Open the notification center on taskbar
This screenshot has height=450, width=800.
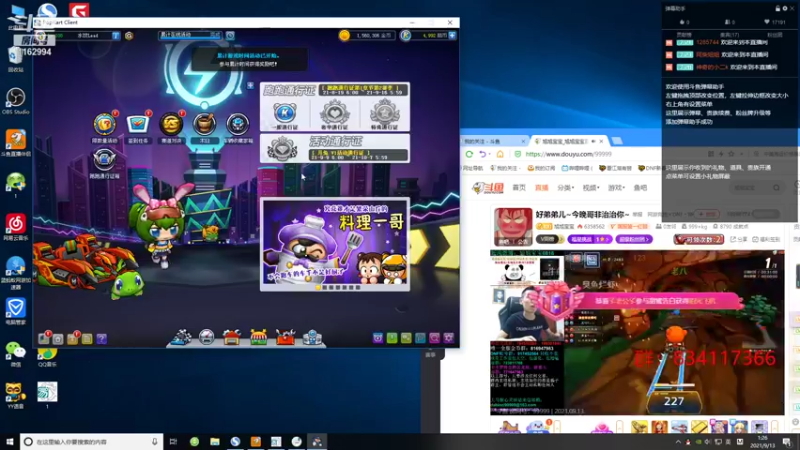pos(787,441)
